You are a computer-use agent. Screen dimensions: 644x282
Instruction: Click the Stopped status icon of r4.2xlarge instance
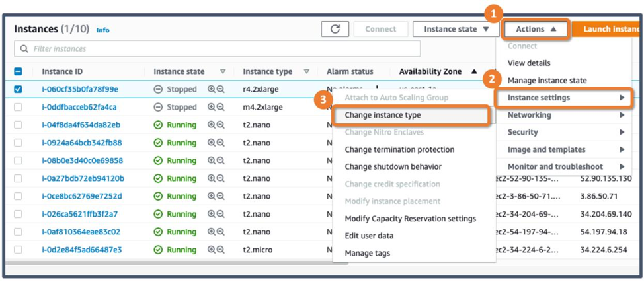(x=158, y=89)
